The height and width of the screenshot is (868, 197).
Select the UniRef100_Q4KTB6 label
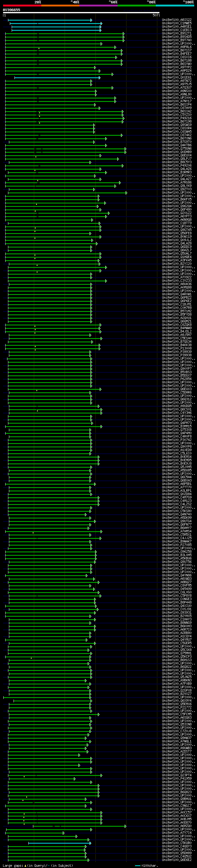(x=177, y=146)
